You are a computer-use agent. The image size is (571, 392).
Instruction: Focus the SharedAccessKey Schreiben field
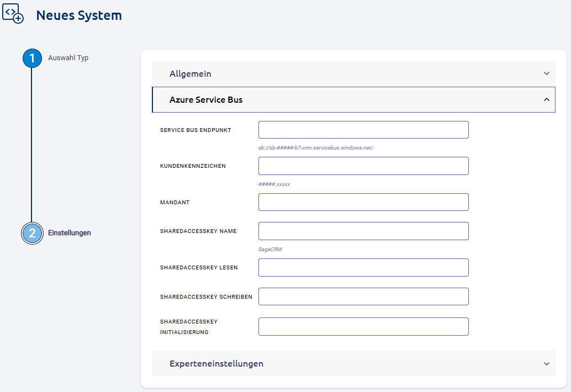click(363, 296)
